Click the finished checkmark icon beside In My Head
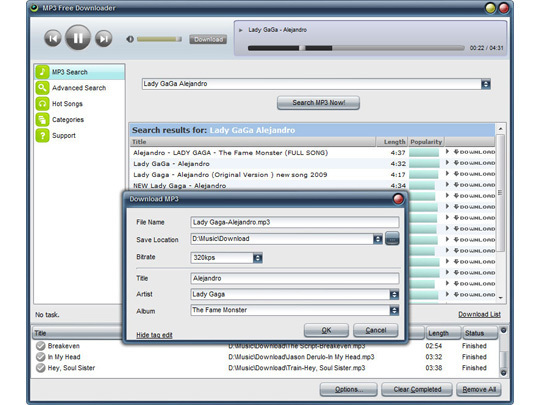Image resolution: width=540 pixels, height=405 pixels. (41, 357)
